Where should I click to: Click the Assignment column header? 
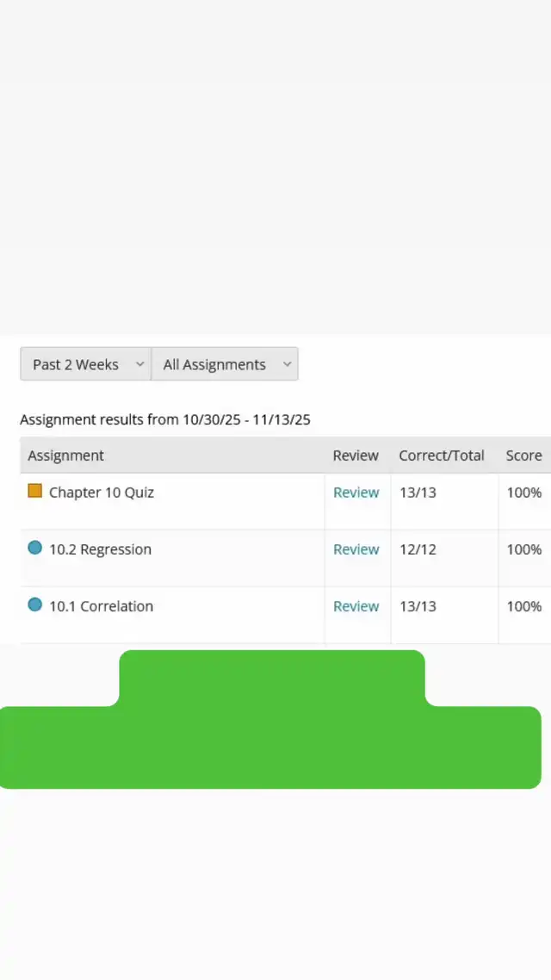(65, 456)
